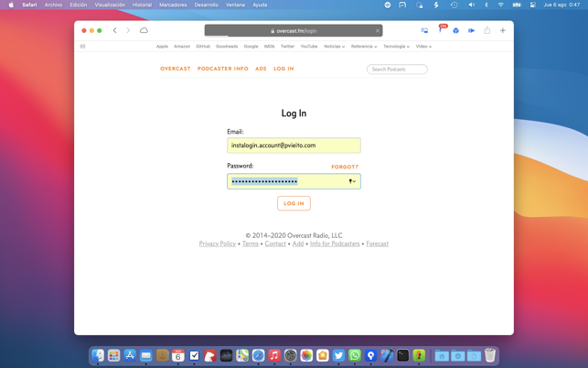Click the blue cube extension icon
This screenshot has height=368, width=588.
tap(456, 31)
